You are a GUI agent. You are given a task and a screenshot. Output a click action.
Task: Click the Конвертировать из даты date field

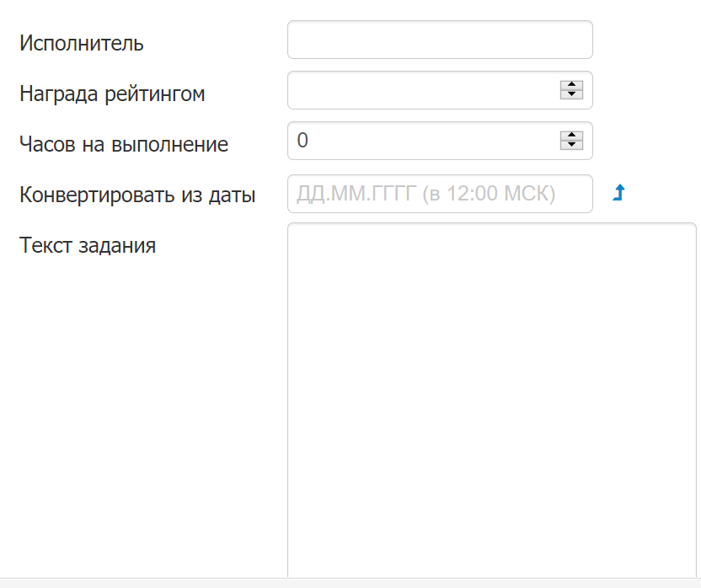[x=440, y=194]
